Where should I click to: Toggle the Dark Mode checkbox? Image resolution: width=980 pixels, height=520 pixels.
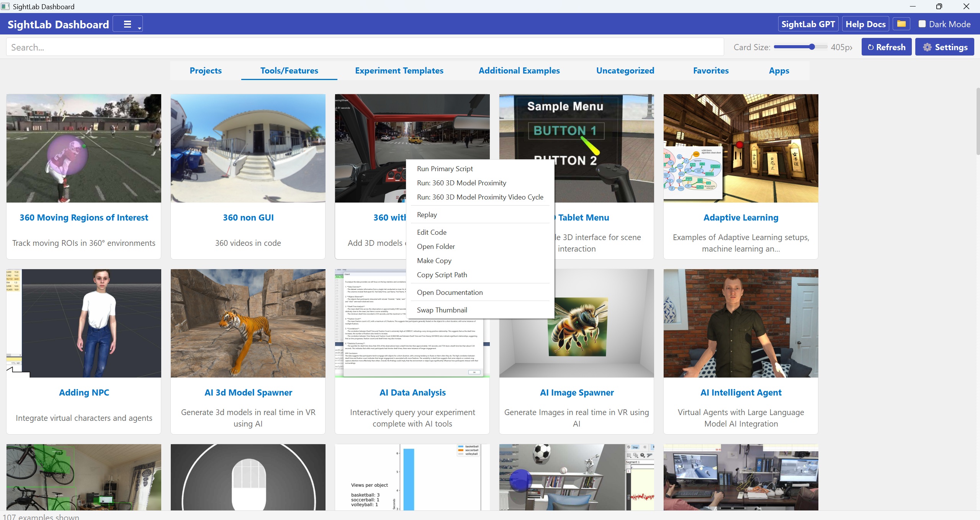point(922,24)
